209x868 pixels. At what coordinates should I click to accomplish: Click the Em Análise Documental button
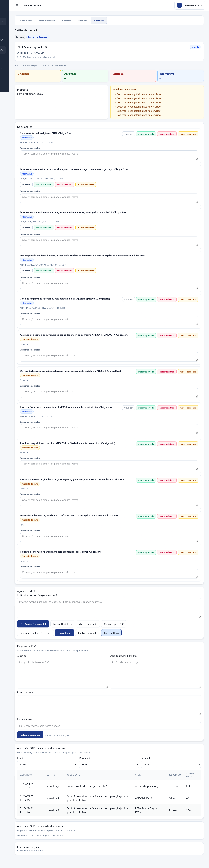point(33,624)
